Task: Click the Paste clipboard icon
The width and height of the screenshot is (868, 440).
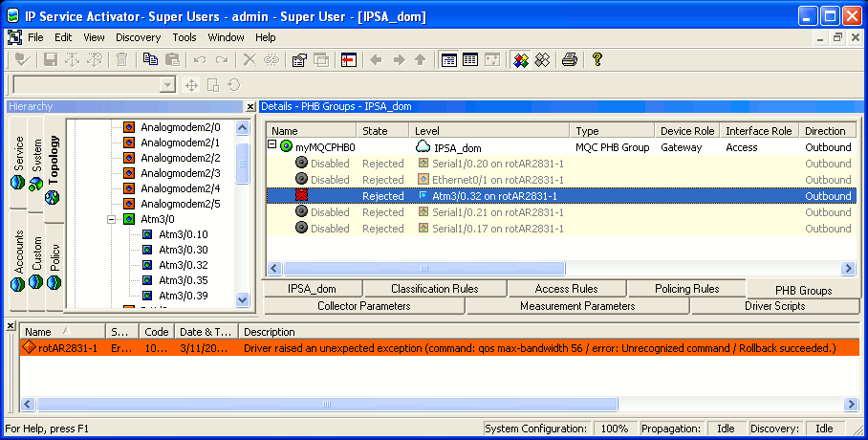Action: [172, 60]
